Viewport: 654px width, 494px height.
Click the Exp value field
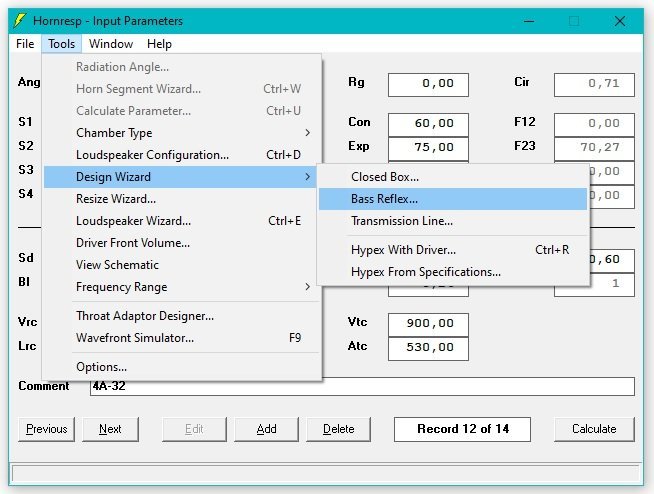[428, 148]
